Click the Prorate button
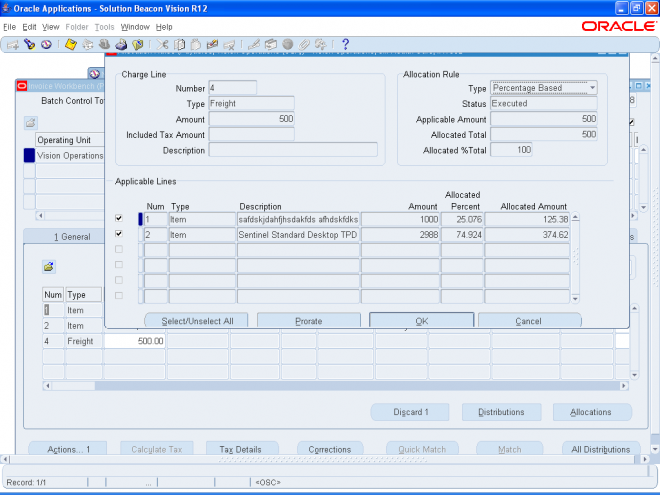This screenshot has width=660, height=495. tap(309, 321)
